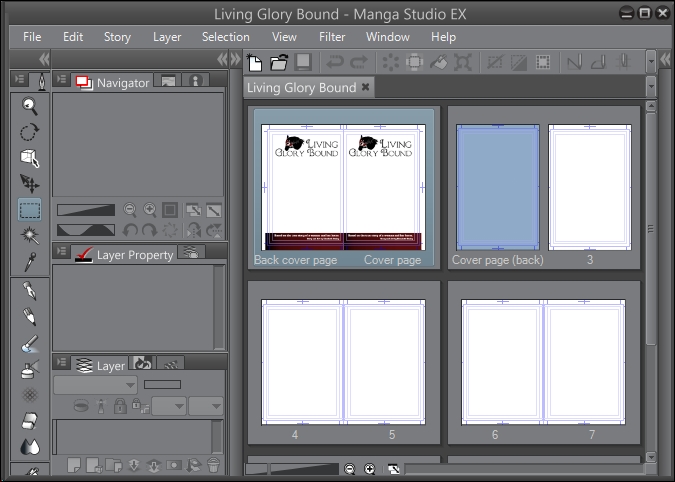Collapse right dock with double arrow
Image resolution: width=675 pixels, height=482 pixels.
665,59
